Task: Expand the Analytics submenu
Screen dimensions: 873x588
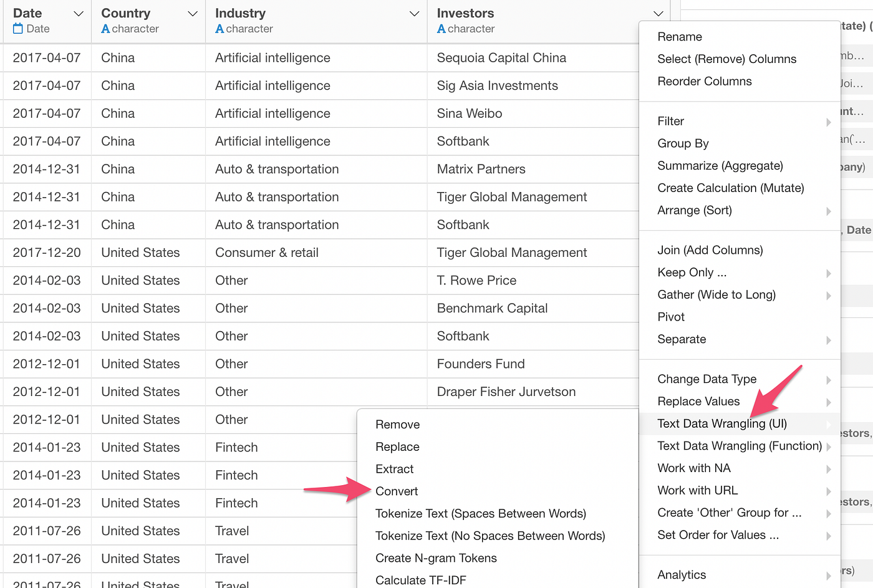Action: coord(681,574)
